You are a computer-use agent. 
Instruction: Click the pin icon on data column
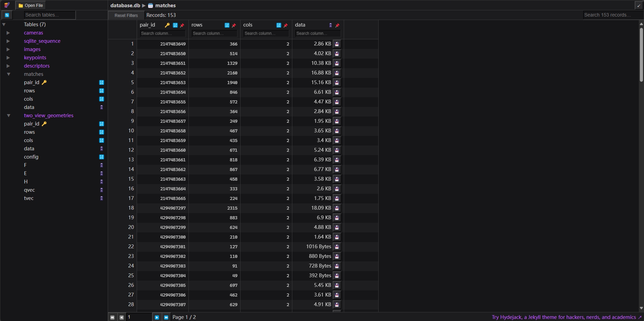(x=338, y=25)
